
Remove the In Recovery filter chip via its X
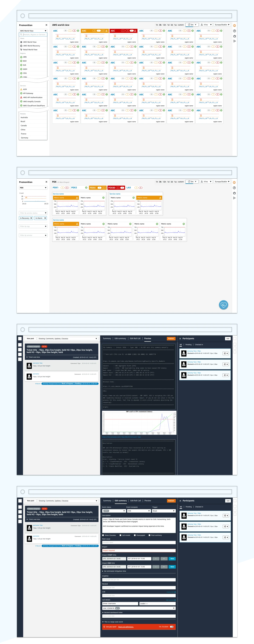31,218
